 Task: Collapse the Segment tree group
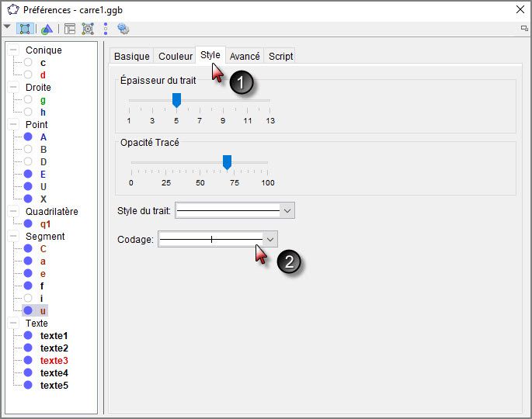point(13,236)
